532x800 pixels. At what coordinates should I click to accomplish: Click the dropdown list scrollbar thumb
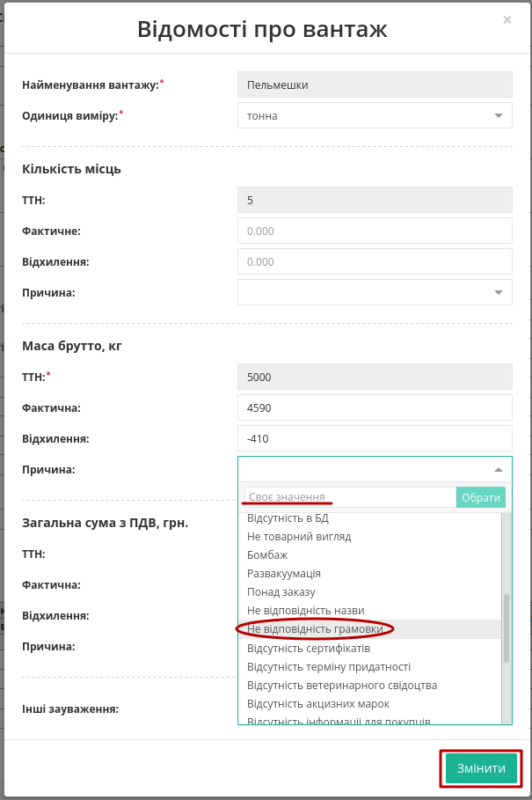tap(506, 628)
